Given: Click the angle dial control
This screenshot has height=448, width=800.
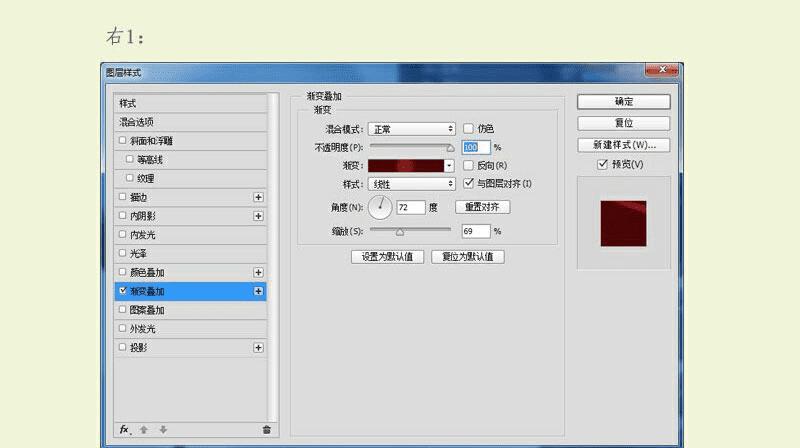Looking at the screenshot, I should [x=380, y=207].
